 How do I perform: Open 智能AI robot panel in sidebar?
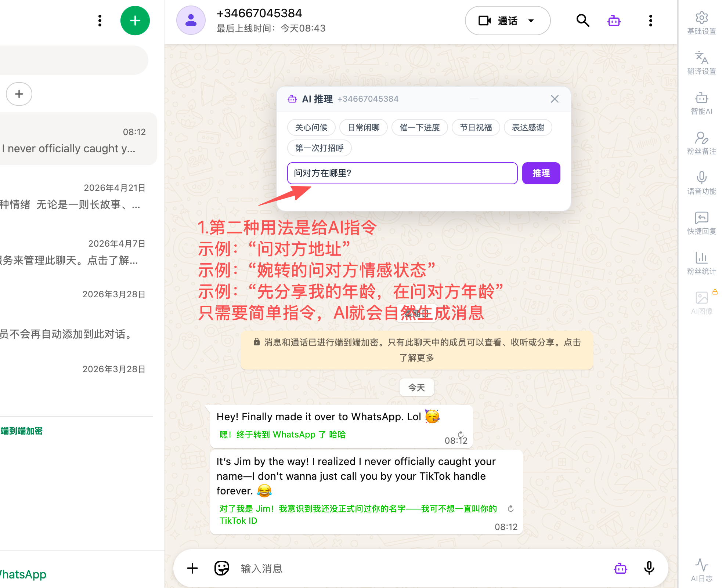[x=701, y=103]
